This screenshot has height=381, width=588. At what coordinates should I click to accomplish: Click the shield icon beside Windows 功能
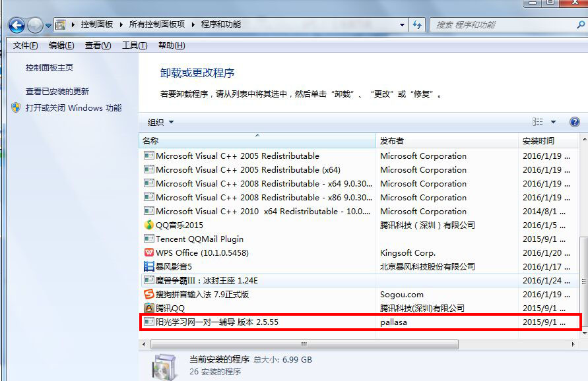pos(16,108)
